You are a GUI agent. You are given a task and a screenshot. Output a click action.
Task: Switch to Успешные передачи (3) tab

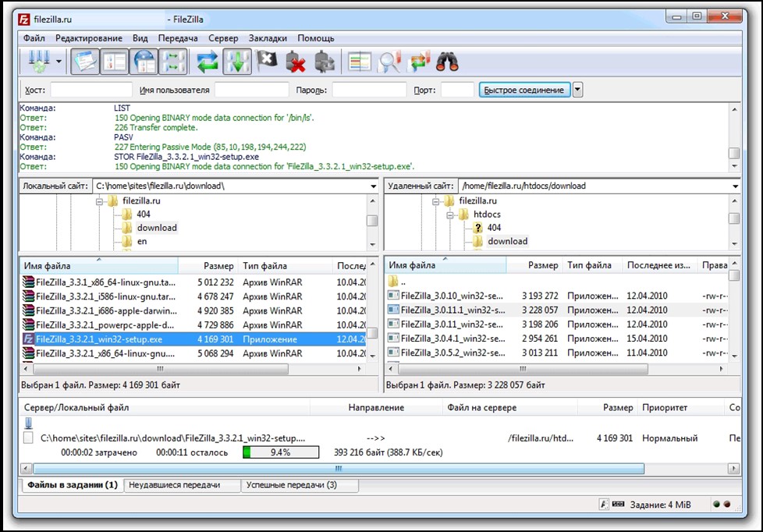(300, 485)
